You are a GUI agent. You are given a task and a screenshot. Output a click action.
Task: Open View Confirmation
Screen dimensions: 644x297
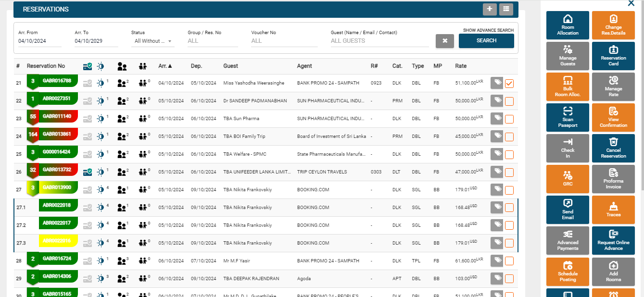pyautogui.click(x=613, y=118)
